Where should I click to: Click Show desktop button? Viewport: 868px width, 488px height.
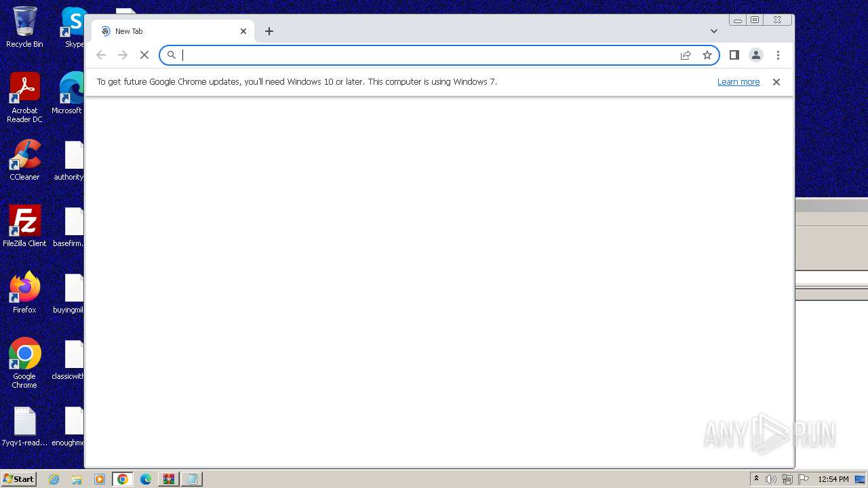click(x=861, y=479)
